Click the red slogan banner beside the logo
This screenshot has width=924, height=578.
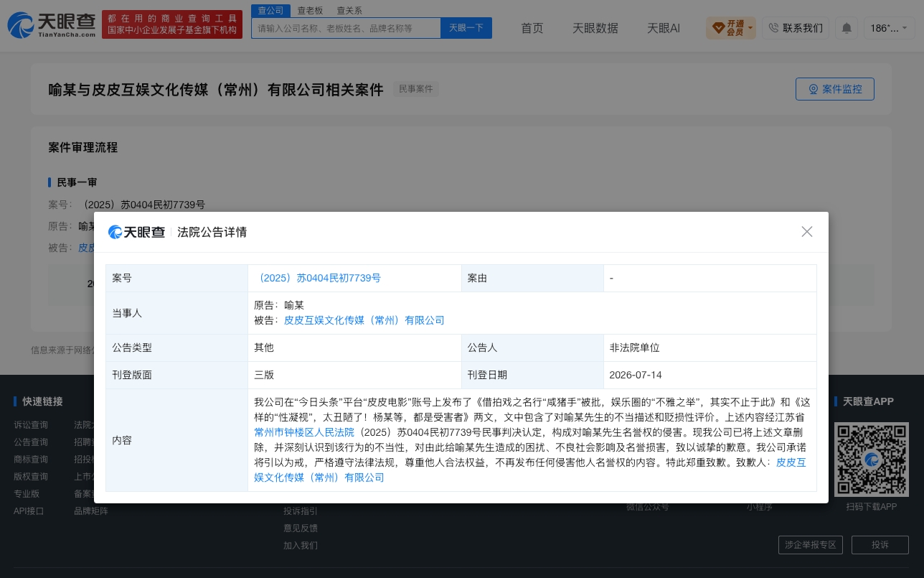point(172,24)
